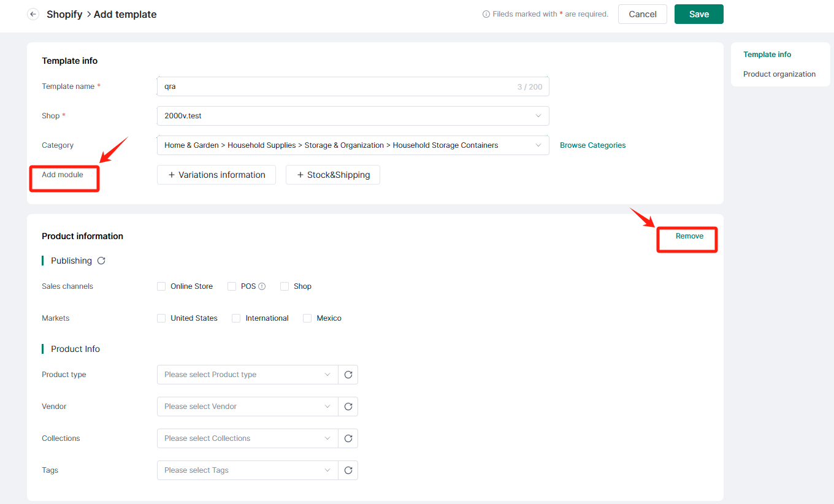Refresh the Tags list
Image resolution: width=834 pixels, height=504 pixels.
tap(348, 470)
